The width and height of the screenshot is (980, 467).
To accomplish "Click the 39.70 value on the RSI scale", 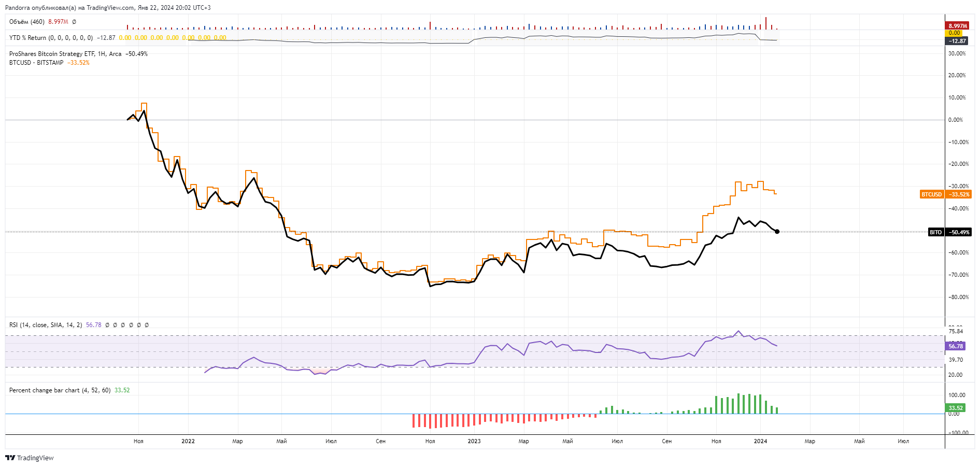I will (x=956, y=360).
